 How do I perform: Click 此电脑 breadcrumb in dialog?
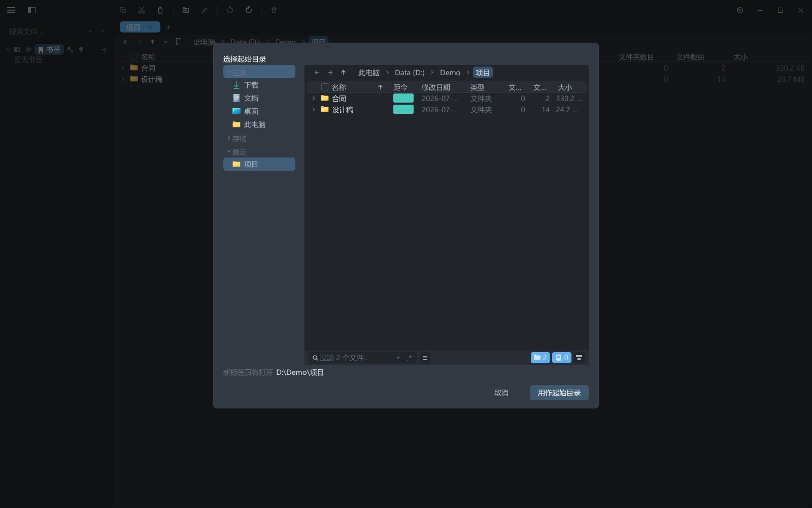point(369,73)
